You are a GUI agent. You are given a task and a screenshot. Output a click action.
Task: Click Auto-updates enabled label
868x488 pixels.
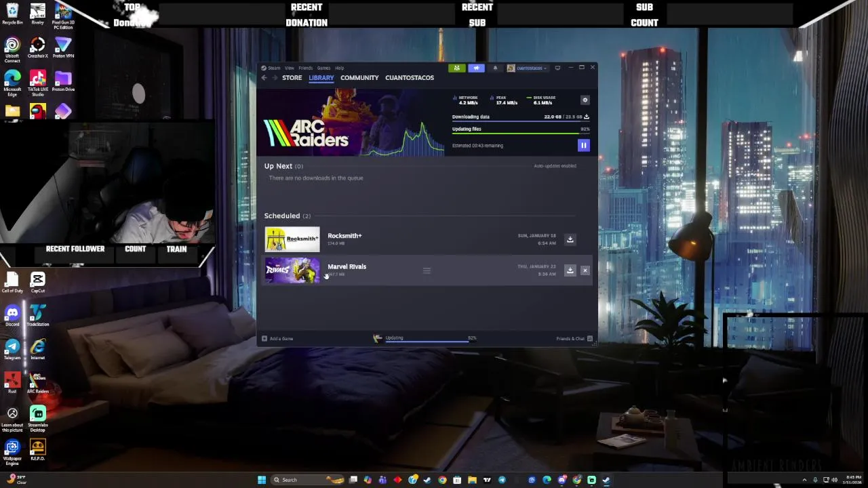pos(555,166)
